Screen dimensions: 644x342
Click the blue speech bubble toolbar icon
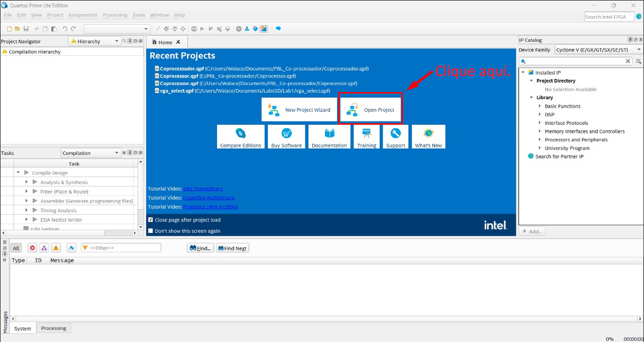point(278,29)
